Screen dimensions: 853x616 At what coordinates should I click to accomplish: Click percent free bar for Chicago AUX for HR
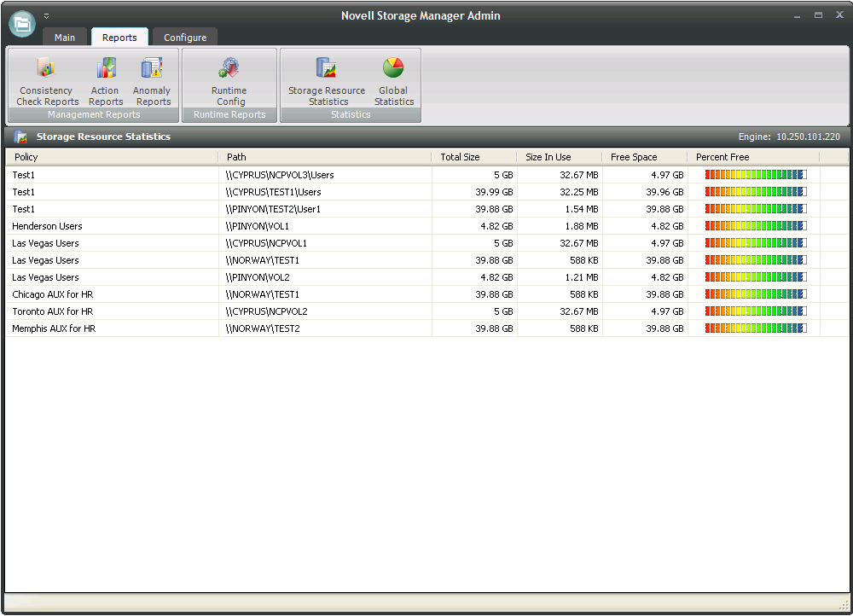(x=756, y=294)
